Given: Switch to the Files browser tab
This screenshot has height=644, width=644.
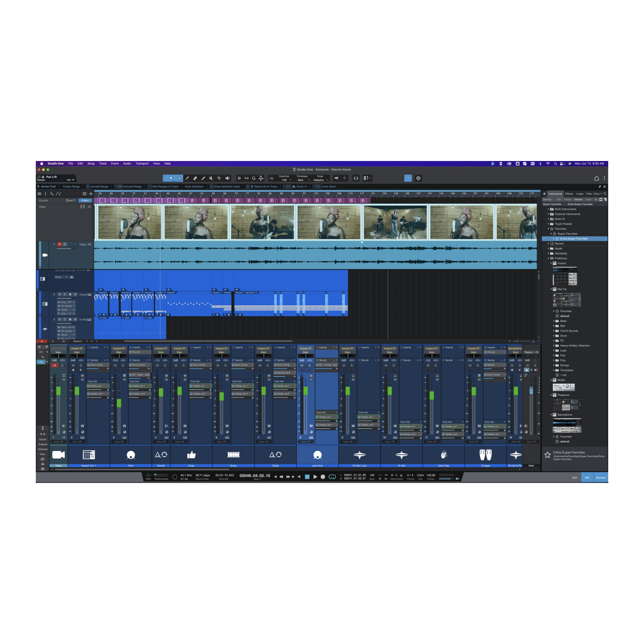Looking at the screenshot, I should pyautogui.click(x=589, y=194).
